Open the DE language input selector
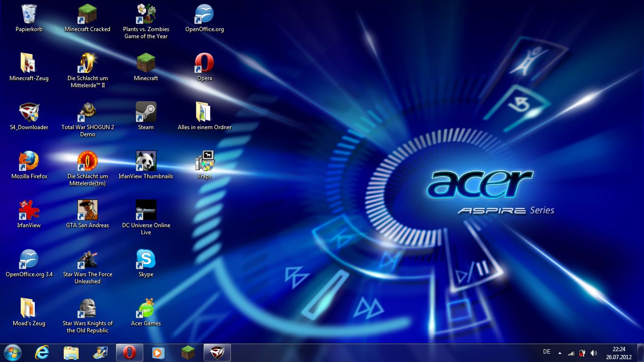The width and height of the screenshot is (644, 362). pos(546,352)
